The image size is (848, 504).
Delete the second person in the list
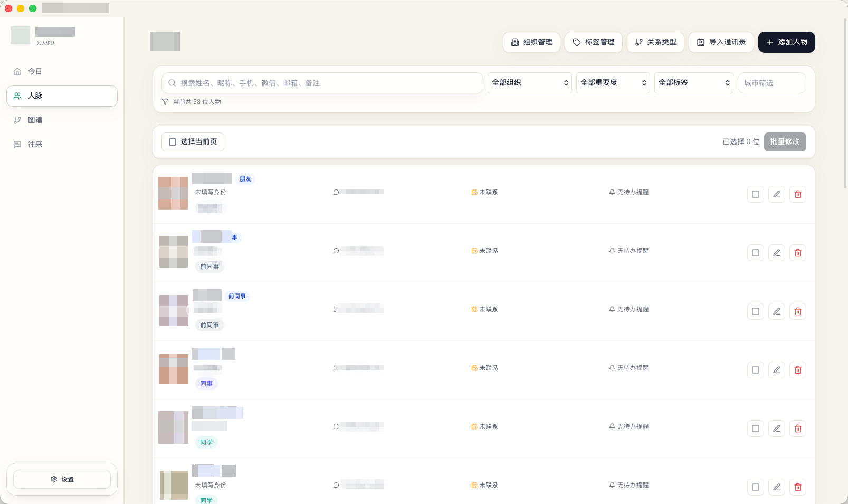coord(798,253)
